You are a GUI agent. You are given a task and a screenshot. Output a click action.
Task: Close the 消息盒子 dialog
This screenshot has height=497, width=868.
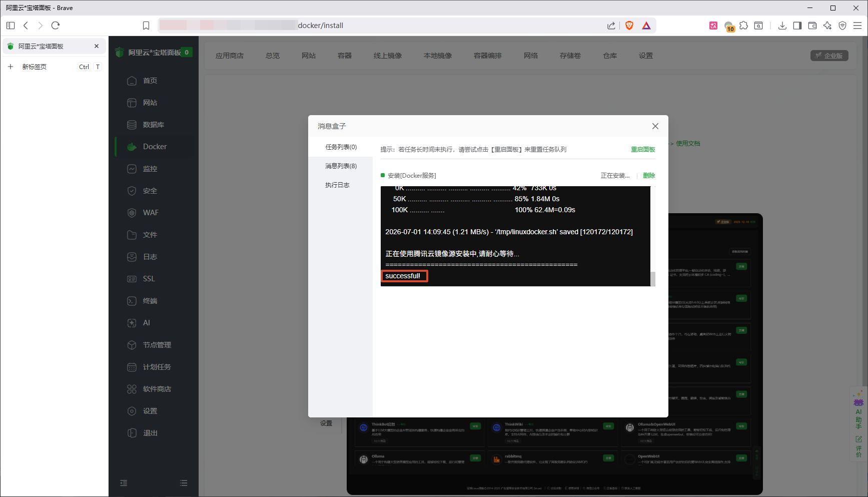(x=655, y=126)
